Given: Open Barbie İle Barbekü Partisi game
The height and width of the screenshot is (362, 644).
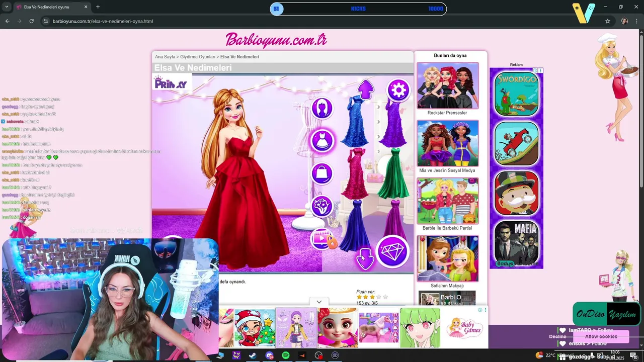Looking at the screenshot, I should click(447, 201).
